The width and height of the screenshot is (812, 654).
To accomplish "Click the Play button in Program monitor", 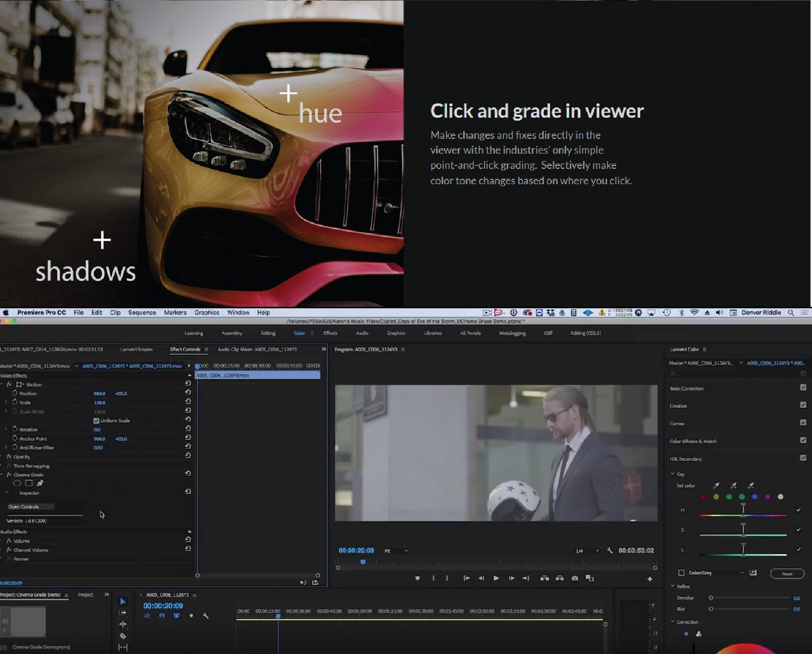I will tap(496, 579).
